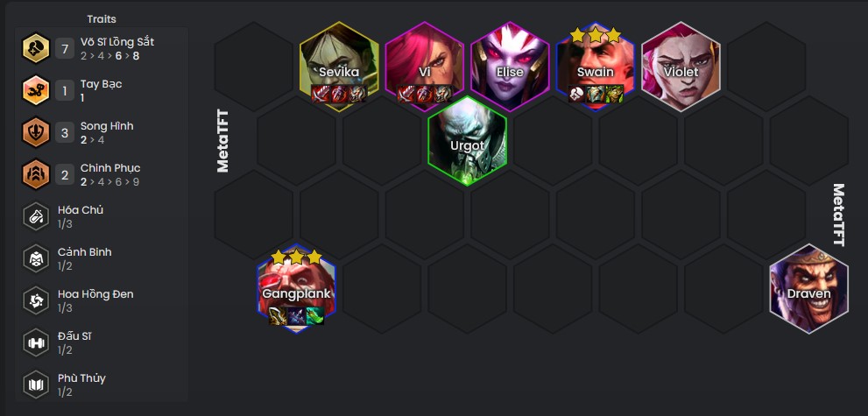Image resolution: width=868 pixels, height=416 pixels.
Task: Select the Urgot champion hexagon
Action: click(467, 140)
